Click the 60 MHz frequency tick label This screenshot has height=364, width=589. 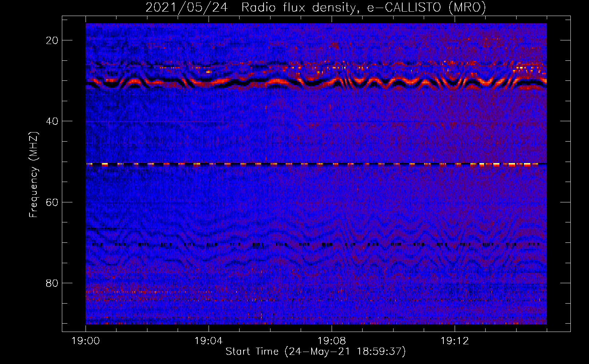pyautogui.click(x=52, y=202)
